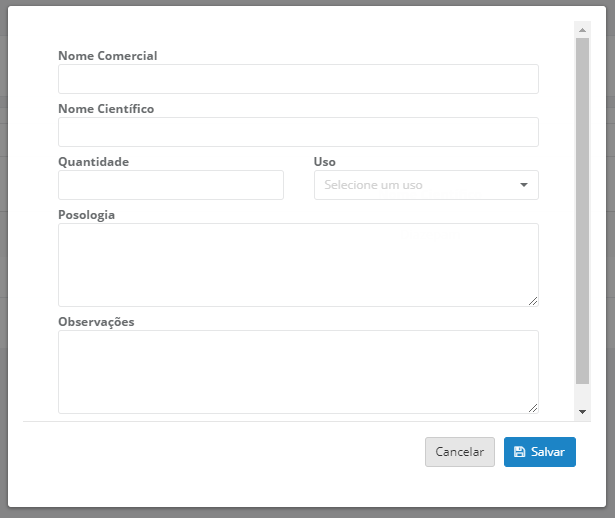Click the Observações textarea resize handle
This screenshot has width=615, height=518.
coord(532,407)
